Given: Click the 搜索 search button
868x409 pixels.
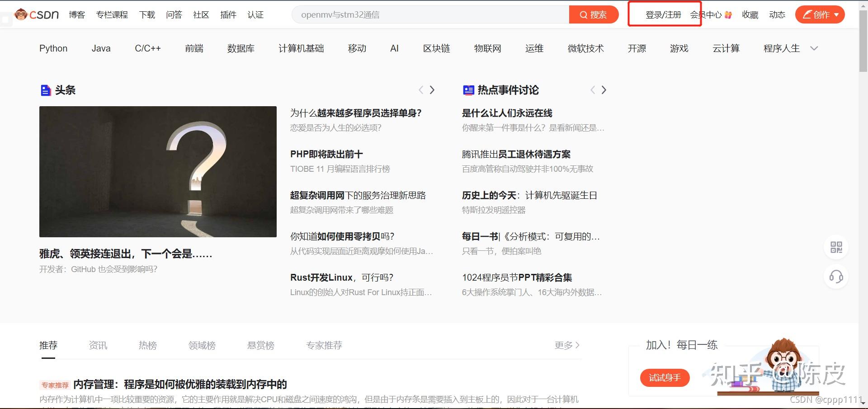Looking at the screenshot, I should pos(594,14).
